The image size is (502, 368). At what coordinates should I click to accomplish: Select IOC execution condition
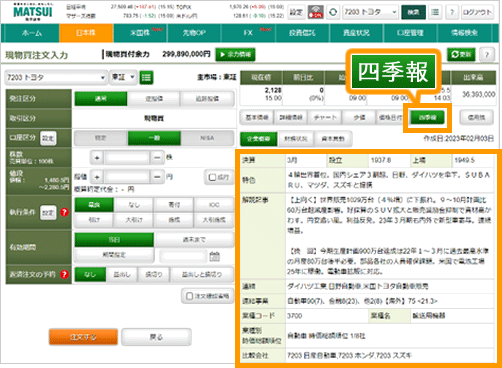click(x=214, y=205)
